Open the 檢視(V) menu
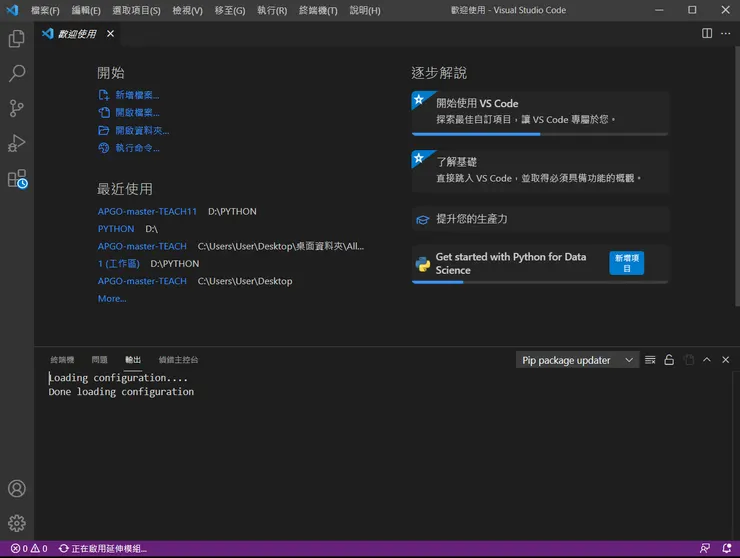Viewport: 740px width, 558px height. click(x=187, y=10)
